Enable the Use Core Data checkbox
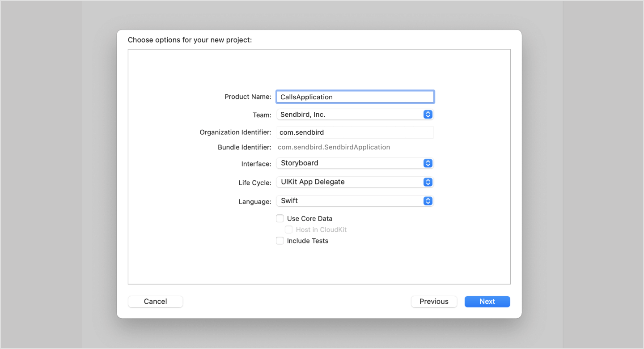The image size is (644, 349). (280, 218)
